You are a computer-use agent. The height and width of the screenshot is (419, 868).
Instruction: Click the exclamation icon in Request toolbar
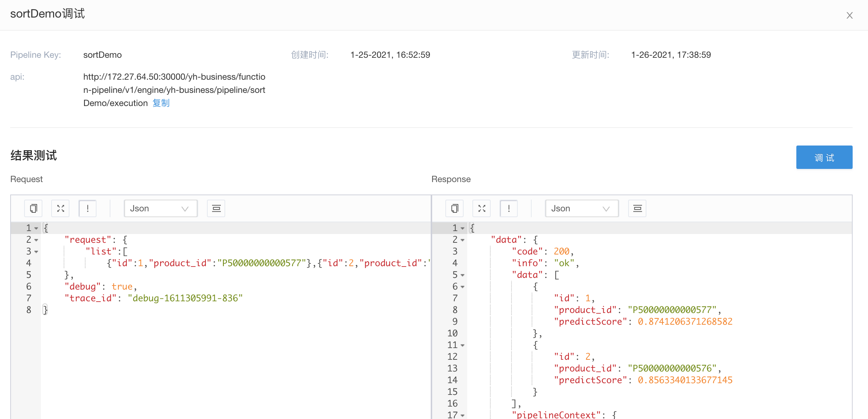[x=88, y=208]
